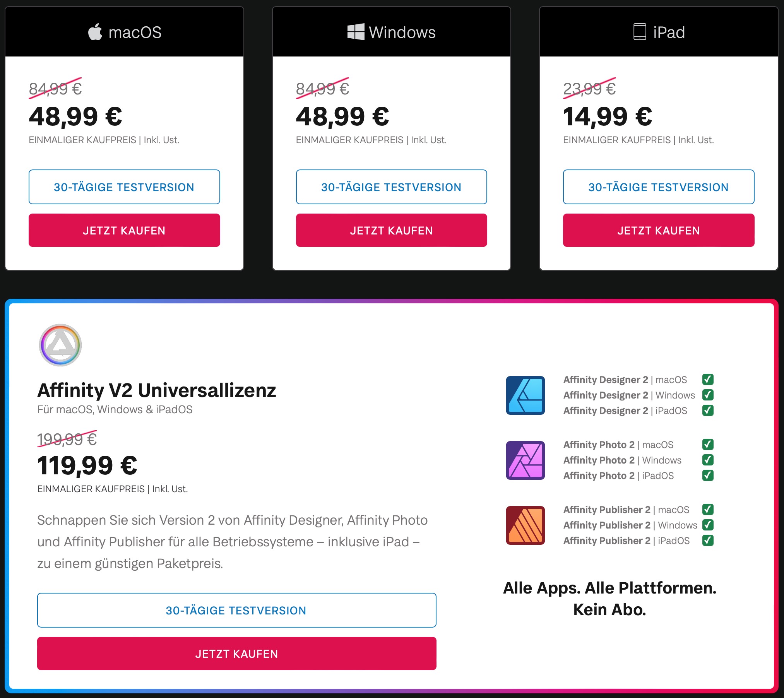The height and width of the screenshot is (698, 784).
Task: Start the 30-day trial for macOS
Action: pos(124,187)
